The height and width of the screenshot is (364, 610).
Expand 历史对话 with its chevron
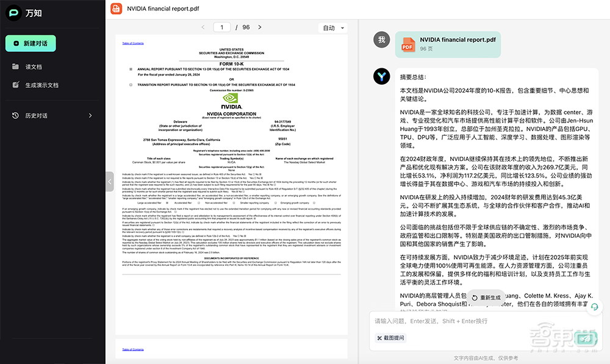[x=90, y=115]
